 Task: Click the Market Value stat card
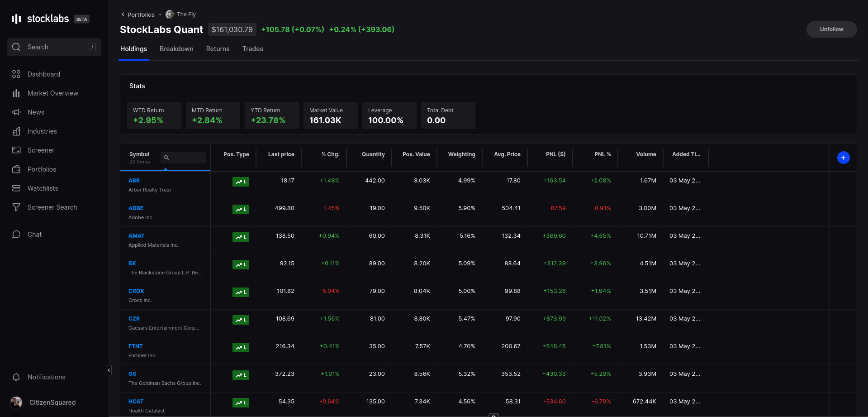331,115
